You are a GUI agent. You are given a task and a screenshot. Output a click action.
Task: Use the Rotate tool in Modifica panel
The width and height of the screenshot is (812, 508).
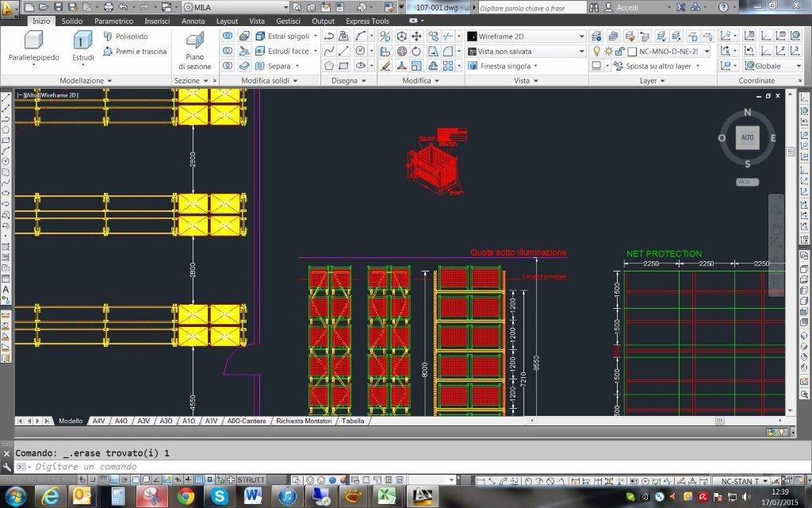[x=416, y=51]
